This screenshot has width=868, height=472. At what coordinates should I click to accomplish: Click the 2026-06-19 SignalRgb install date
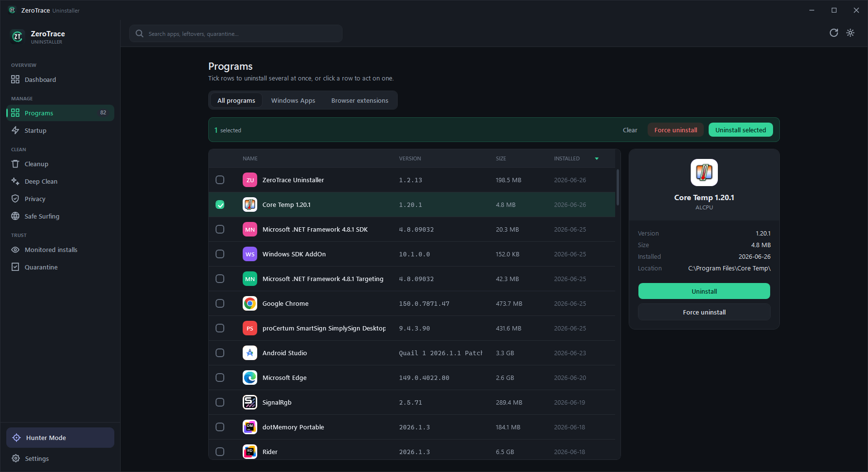[x=570, y=402]
